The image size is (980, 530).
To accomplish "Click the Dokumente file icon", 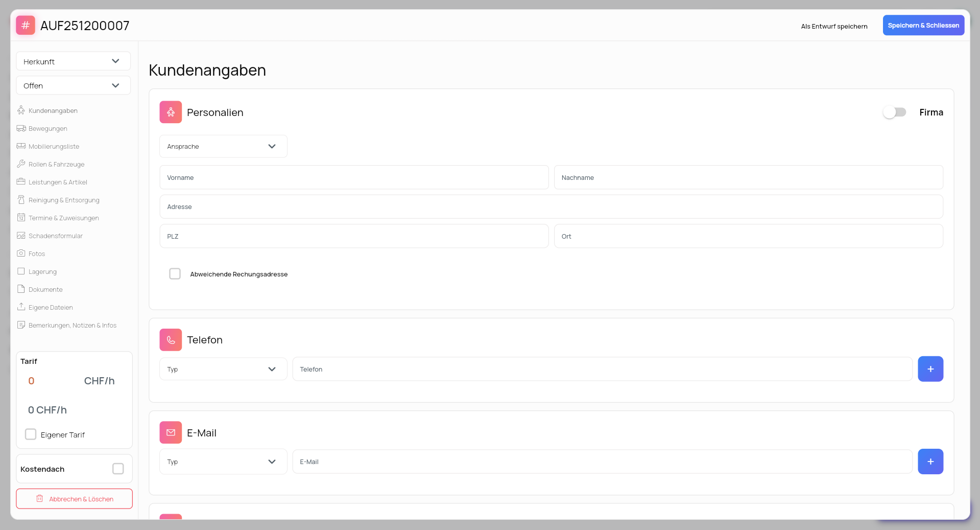I will (21, 289).
